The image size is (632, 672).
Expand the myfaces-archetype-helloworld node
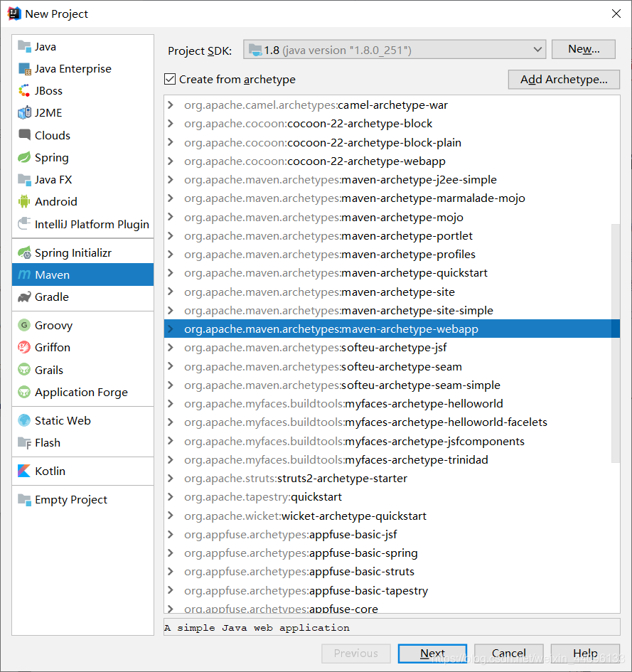tap(171, 404)
